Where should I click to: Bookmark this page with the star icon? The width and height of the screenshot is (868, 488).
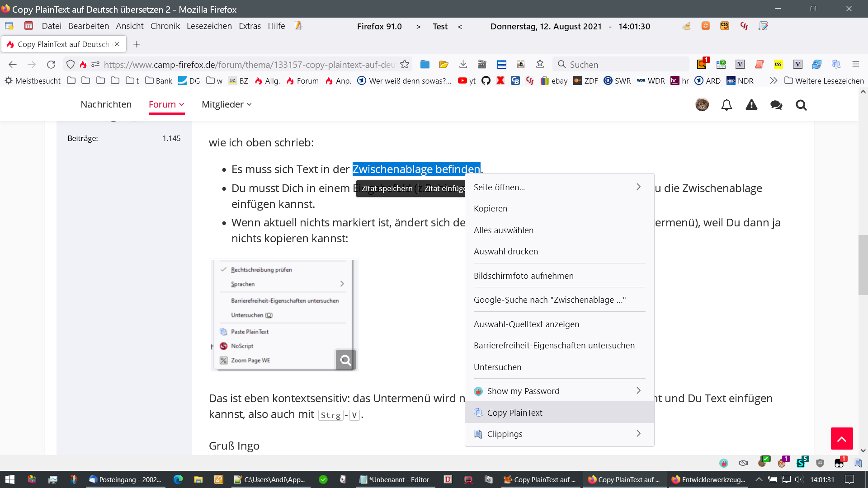click(x=405, y=64)
